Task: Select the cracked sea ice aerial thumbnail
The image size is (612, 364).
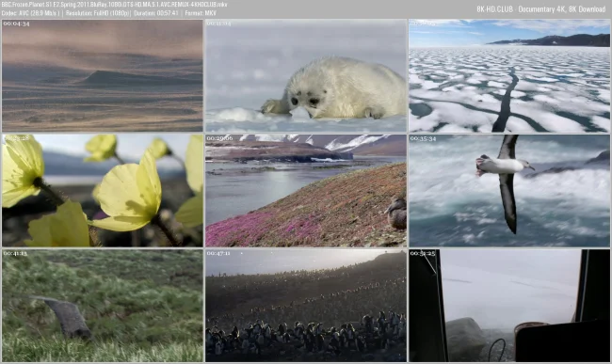Action: pos(509,75)
